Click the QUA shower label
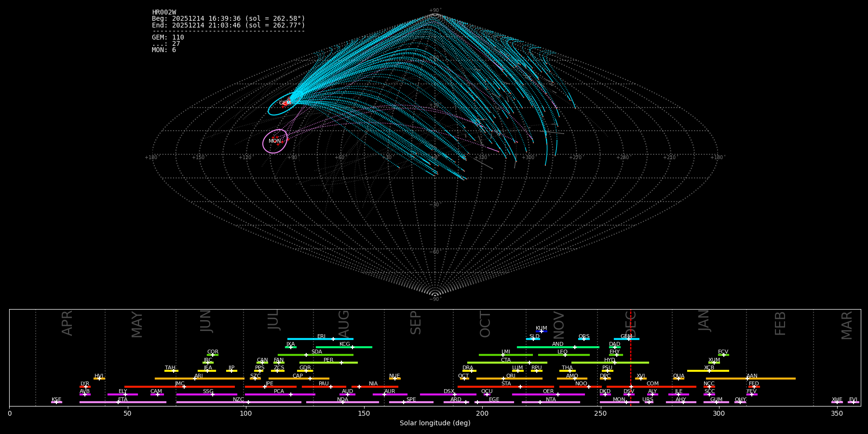Image resolution: width=868 pixels, height=434 pixels. (678, 376)
